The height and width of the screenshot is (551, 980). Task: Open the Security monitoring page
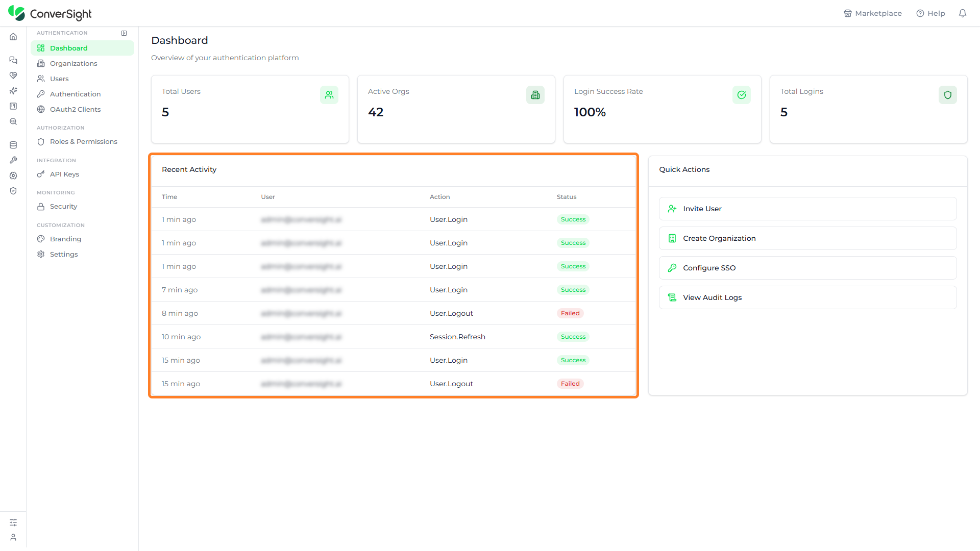tap(82, 206)
